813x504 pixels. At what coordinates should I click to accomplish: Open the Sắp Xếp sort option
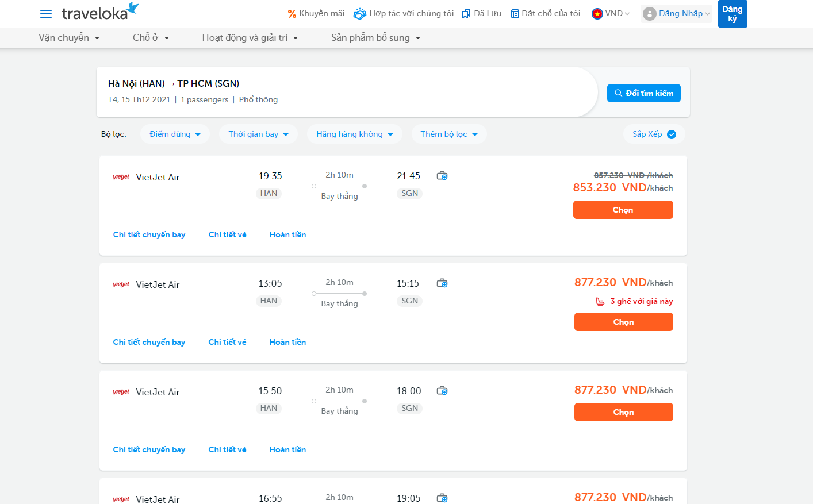click(x=654, y=134)
